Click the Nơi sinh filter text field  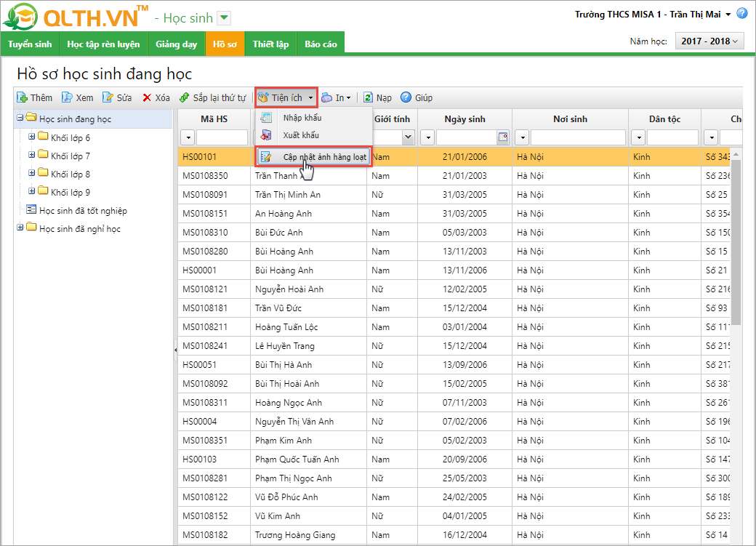(577, 137)
